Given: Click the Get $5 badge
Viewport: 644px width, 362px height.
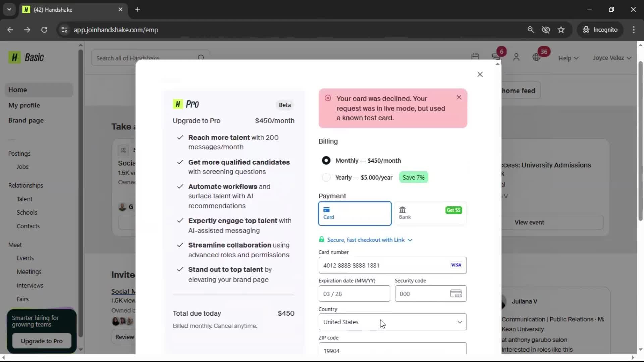Looking at the screenshot, I should click(453, 210).
